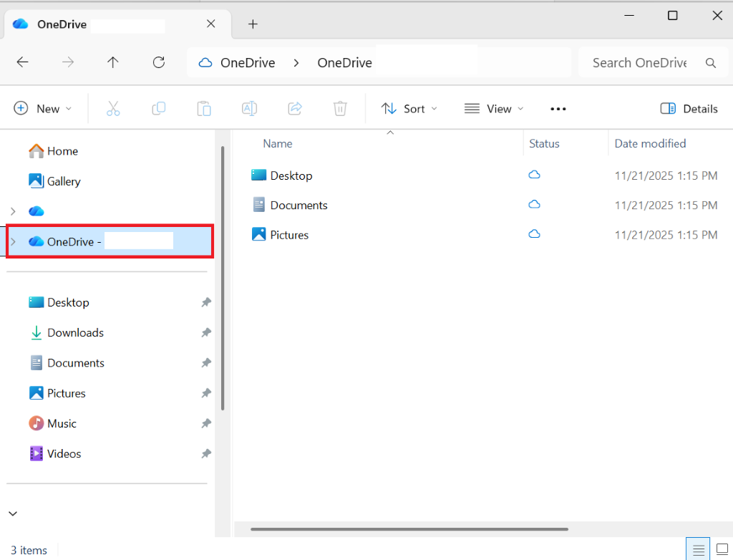Expand the OneDrive entry in the sidebar
The width and height of the screenshot is (733, 560).
click(x=13, y=241)
